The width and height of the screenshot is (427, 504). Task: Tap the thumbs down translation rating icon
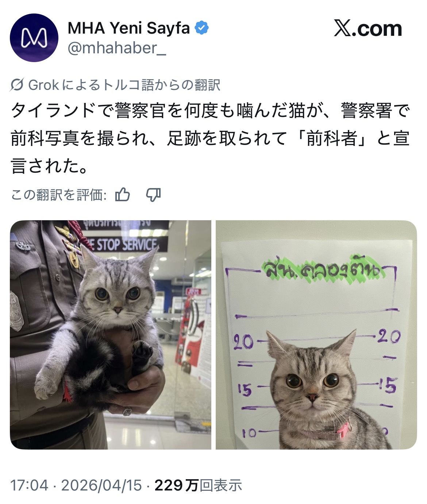click(153, 195)
